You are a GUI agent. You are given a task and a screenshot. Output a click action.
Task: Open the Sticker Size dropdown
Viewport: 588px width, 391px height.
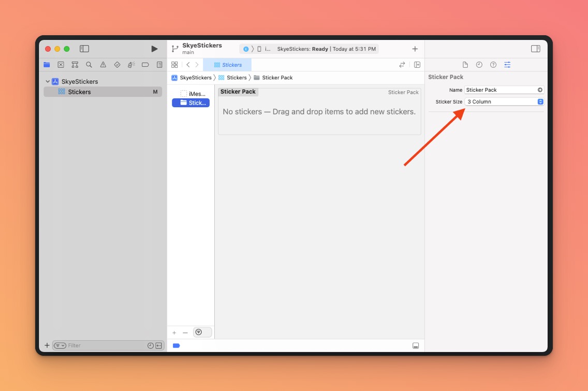click(504, 102)
